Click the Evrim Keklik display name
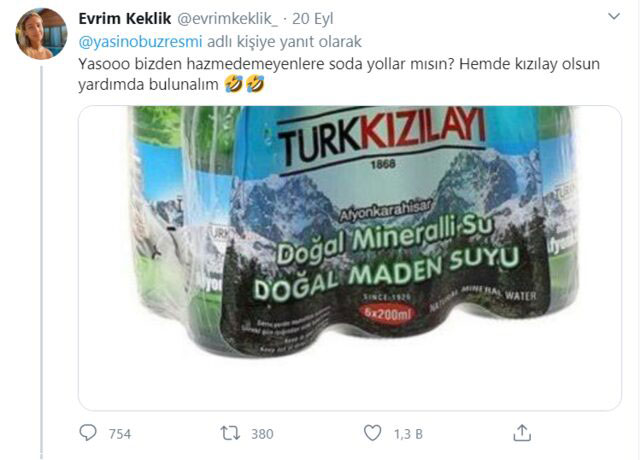The width and height of the screenshot is (640, 460). pyautogui.click(x=124, y=19)
